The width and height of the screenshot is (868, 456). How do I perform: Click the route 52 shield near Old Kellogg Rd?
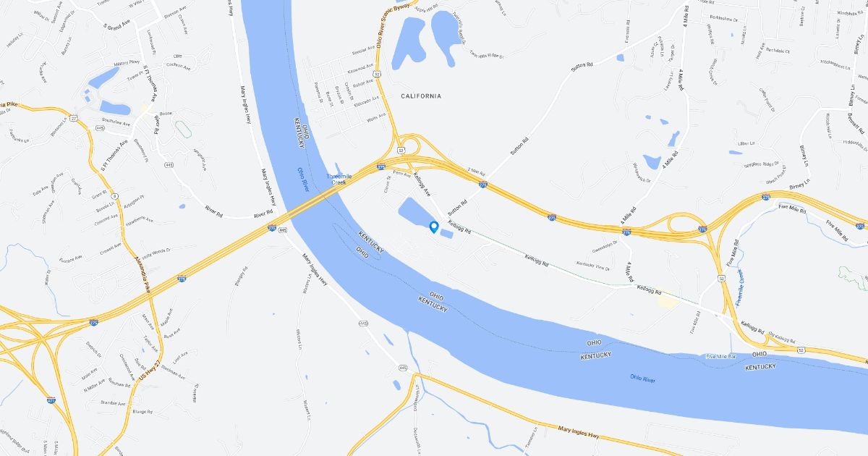(x=801, y=350)
